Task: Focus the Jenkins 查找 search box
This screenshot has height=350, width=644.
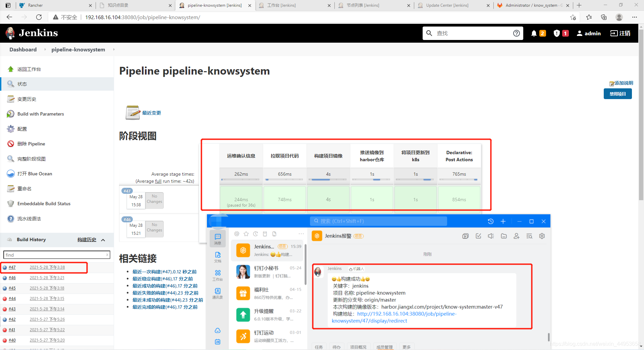Action: pos(473,33)
